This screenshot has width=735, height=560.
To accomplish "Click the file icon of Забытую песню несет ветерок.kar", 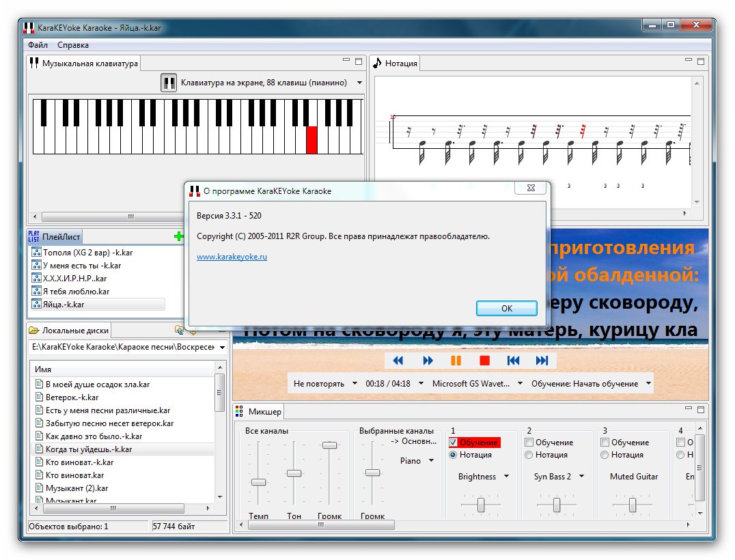I will [x=40, y=423].
